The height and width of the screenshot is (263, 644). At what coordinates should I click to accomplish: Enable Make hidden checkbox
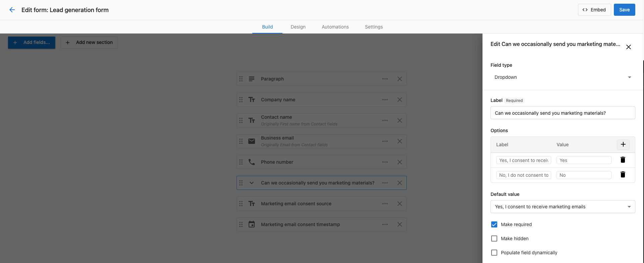pyautogui.click(x=494, y=239)
